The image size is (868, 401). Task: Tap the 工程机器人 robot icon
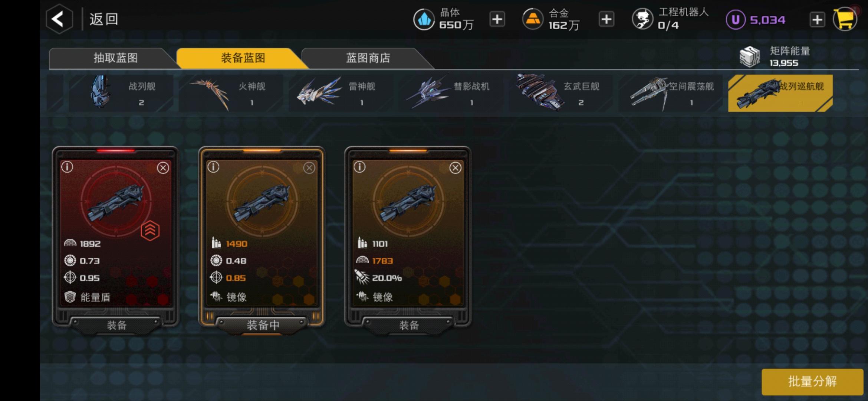642,19
